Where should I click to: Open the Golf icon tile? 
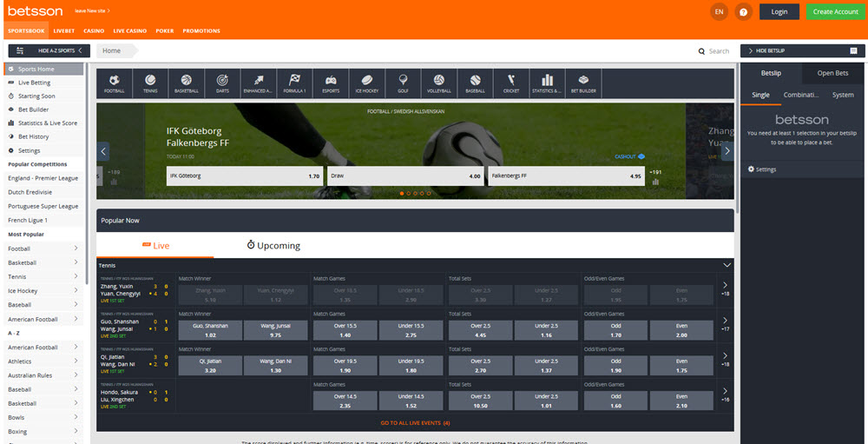pyautogui.click(x=403, y=83)
